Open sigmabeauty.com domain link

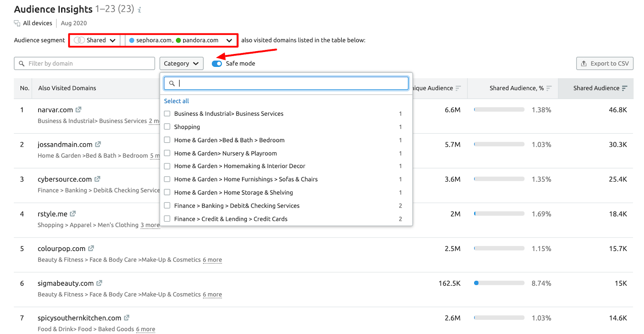(x=66, y=283)
